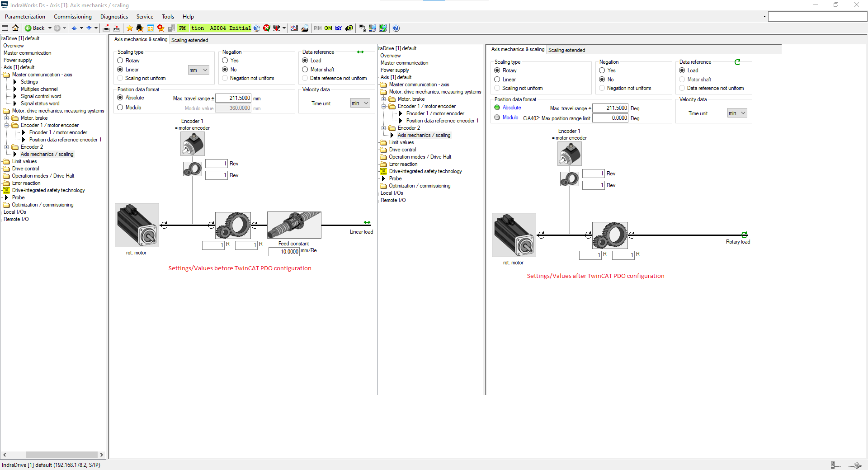
Task: Click the oscilloscope chart icon
Action: point(294,28)
